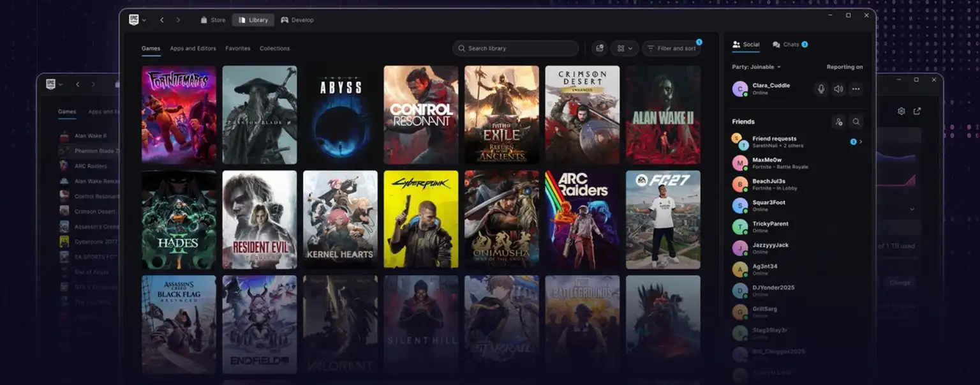Expand the Friend requests row

pos(798,142)
